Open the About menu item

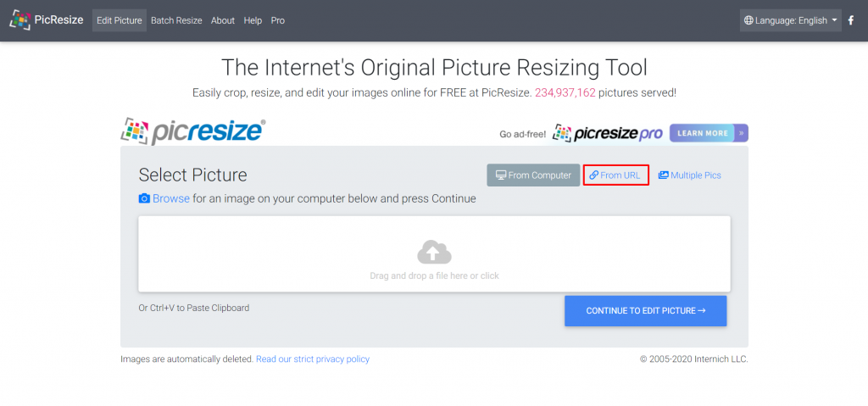tap(223, 20)
